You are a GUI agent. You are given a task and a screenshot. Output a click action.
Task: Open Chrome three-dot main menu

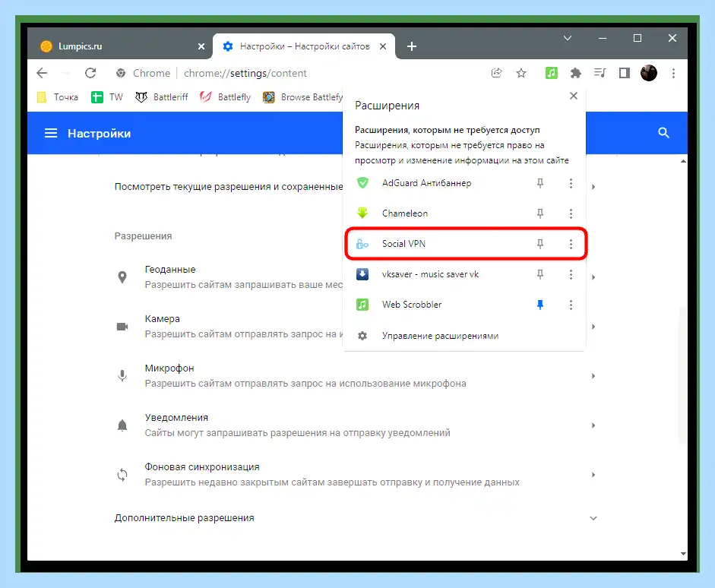pyautogui.click(x=673, y=73)
